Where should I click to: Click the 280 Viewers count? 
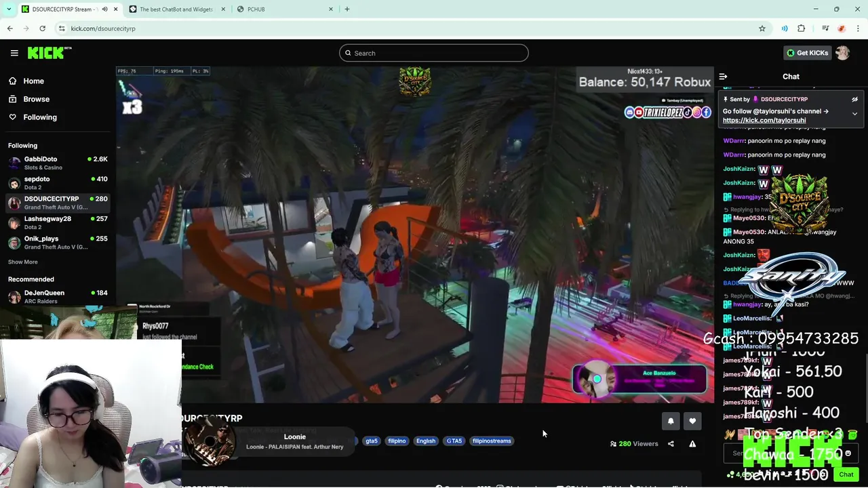tap(634, 444)
